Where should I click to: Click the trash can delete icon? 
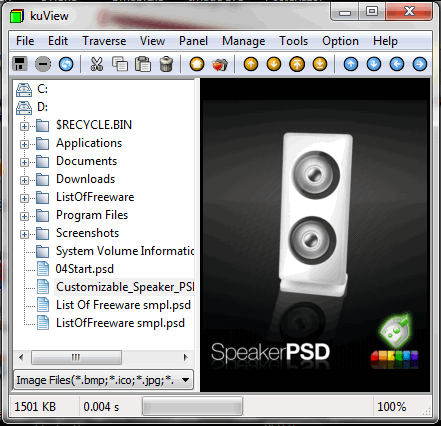(x=166, y=64)
